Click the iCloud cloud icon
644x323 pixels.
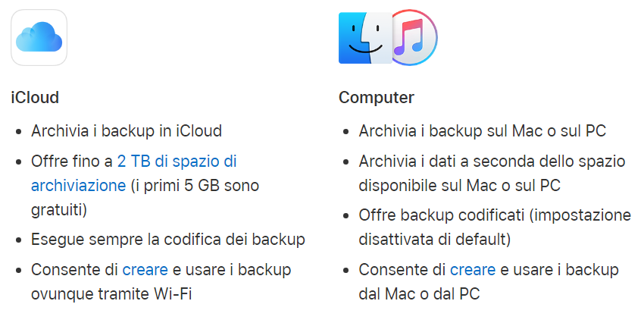[39, 37]
